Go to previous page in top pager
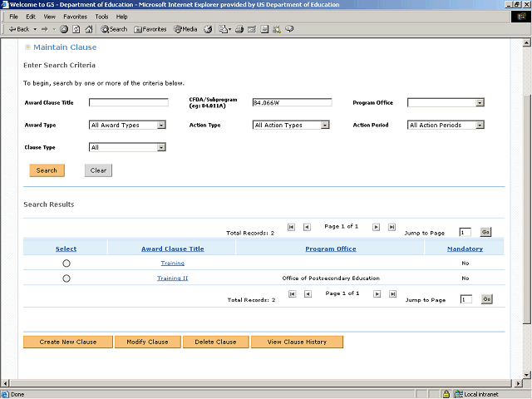 307,227
